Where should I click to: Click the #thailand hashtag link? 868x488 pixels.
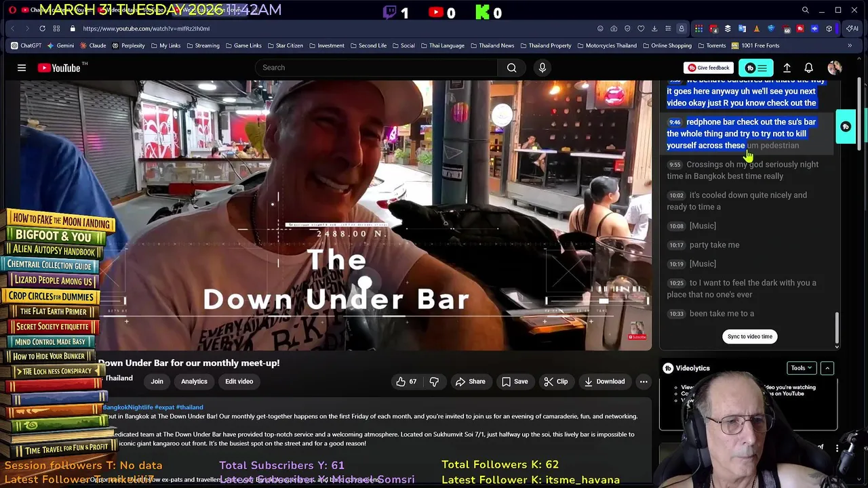coord(189,407)
